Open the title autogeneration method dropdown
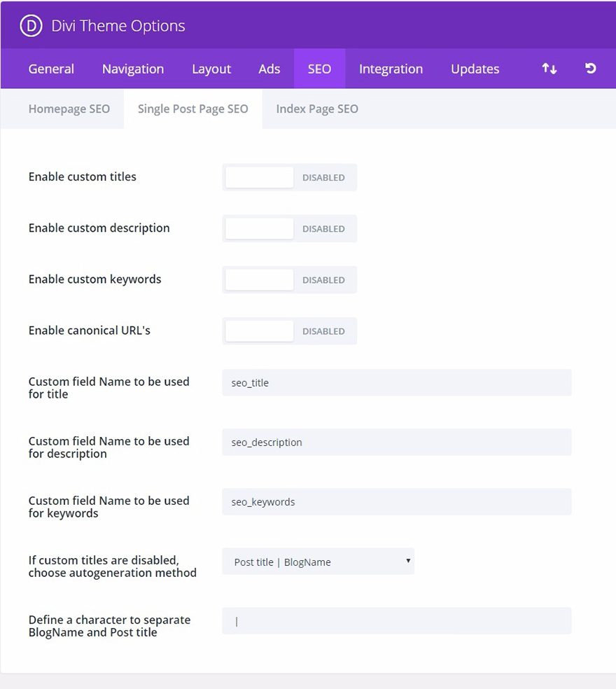This screenshot has height=689, width=616. (318, 562)
